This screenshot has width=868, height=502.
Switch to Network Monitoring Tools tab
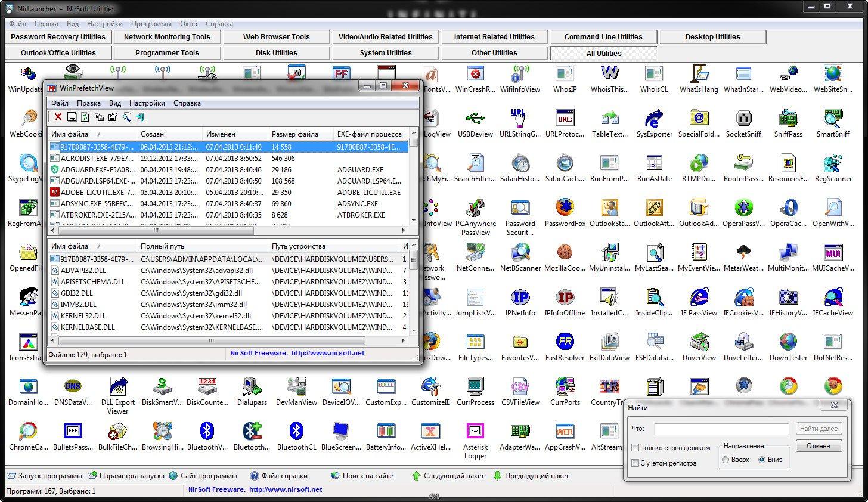[167, 37]
